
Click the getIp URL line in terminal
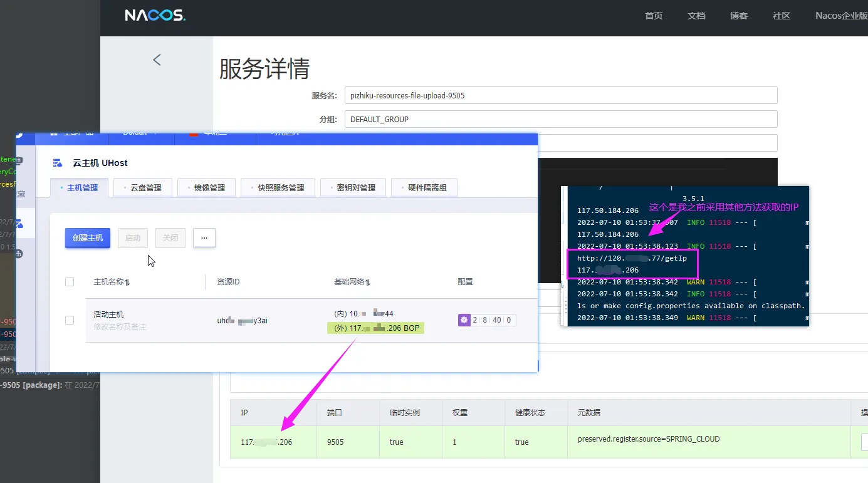632,258
